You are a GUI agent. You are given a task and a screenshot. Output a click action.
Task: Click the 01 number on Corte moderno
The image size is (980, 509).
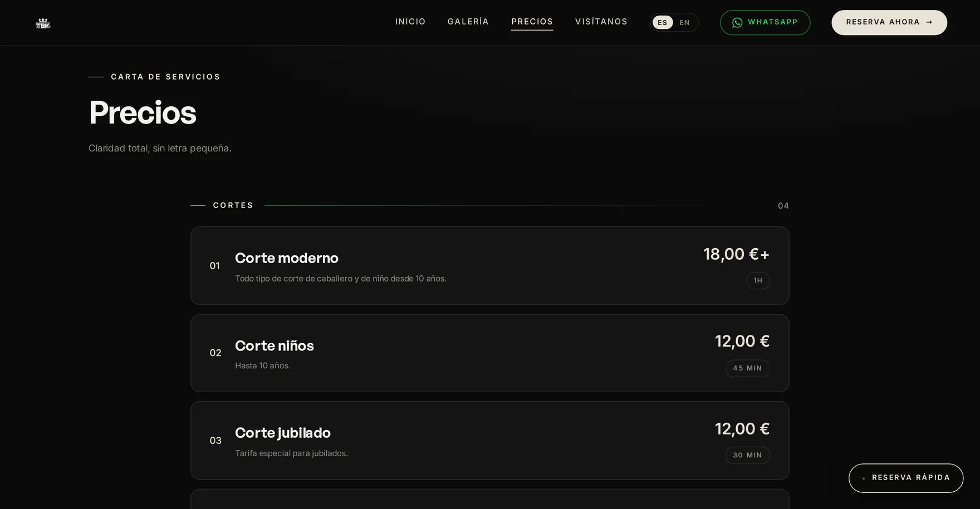[215, 266]
